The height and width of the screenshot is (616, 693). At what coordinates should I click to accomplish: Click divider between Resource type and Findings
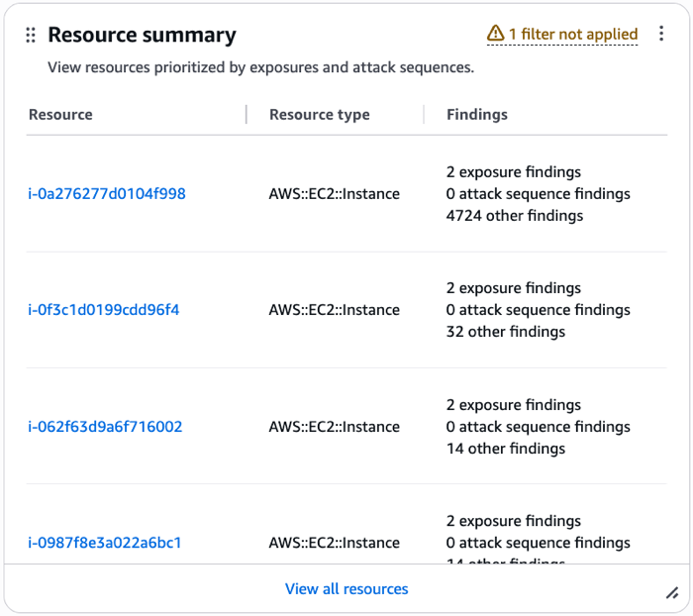424,115
